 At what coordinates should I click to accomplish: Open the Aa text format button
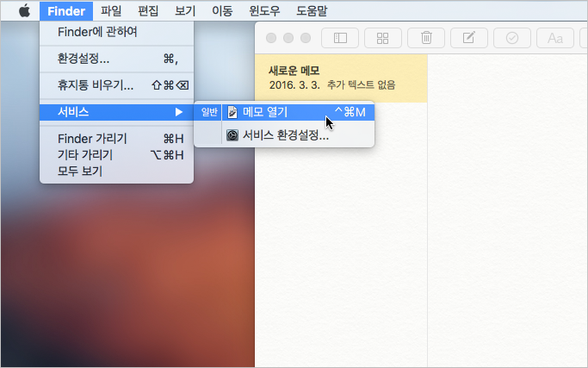point(555,38)
